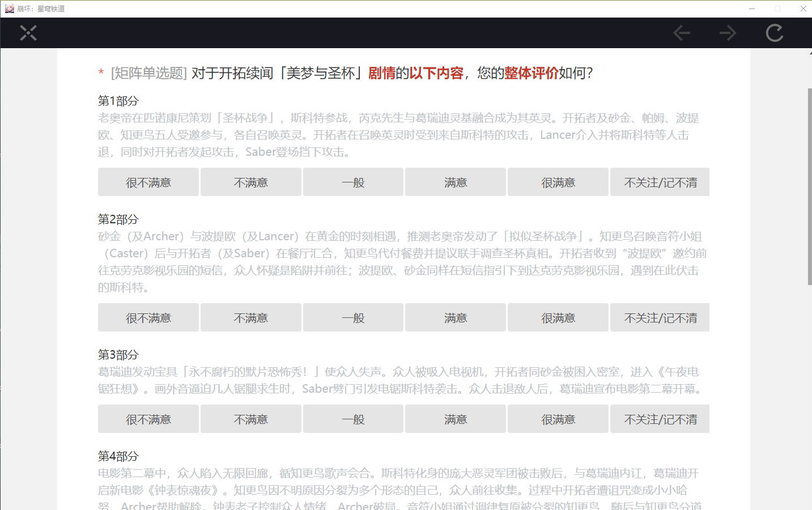Close the in-game survey browser with X icon
This screenshot has height=510, width=812.
(x=28, y=33)
